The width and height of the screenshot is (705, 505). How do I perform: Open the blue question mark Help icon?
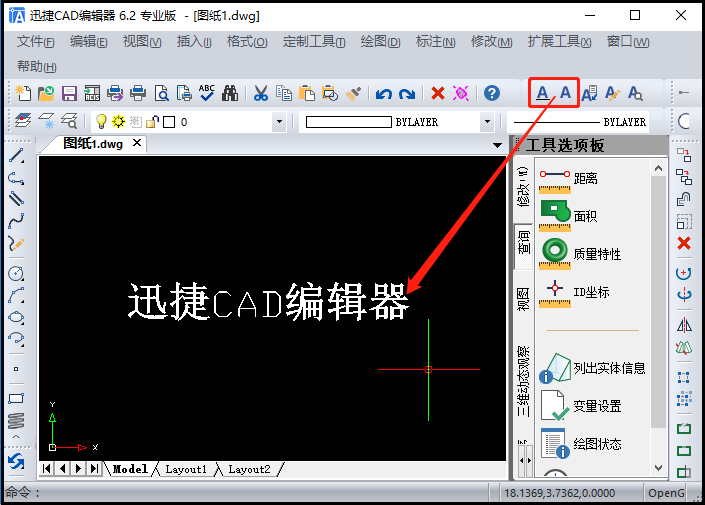tap(492, 93)
